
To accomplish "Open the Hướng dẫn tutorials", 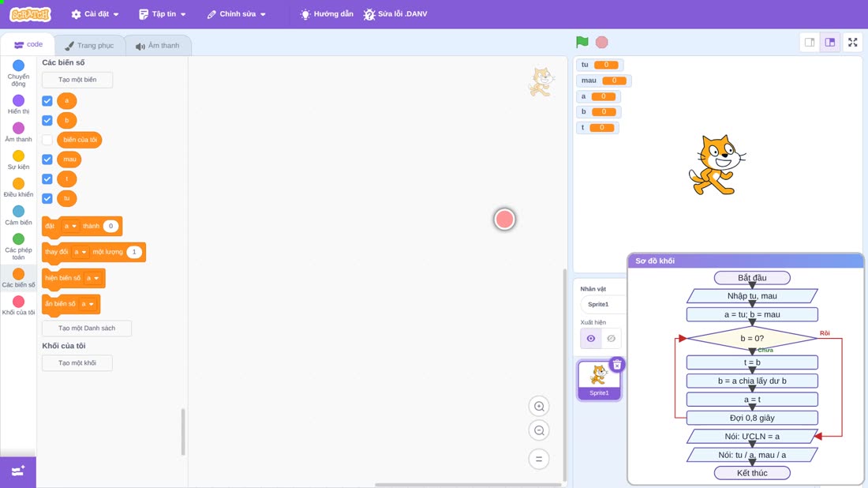I will click(327, 14).
